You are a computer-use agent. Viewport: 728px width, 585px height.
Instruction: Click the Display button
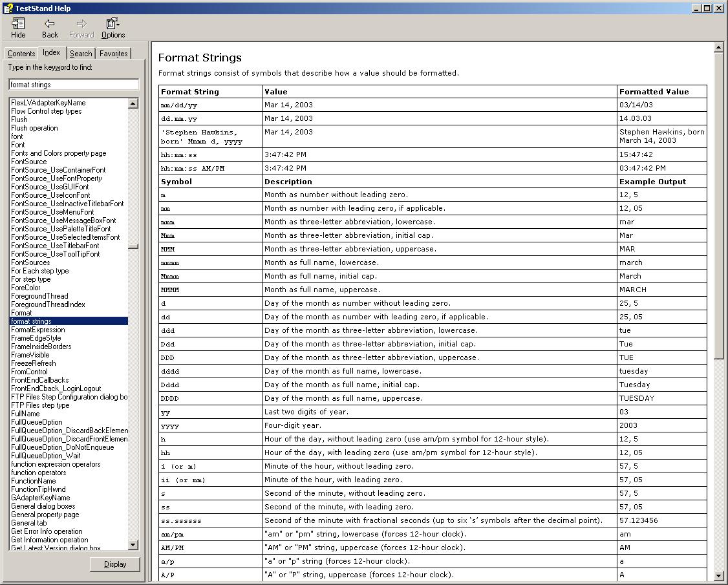coord(114,564)
